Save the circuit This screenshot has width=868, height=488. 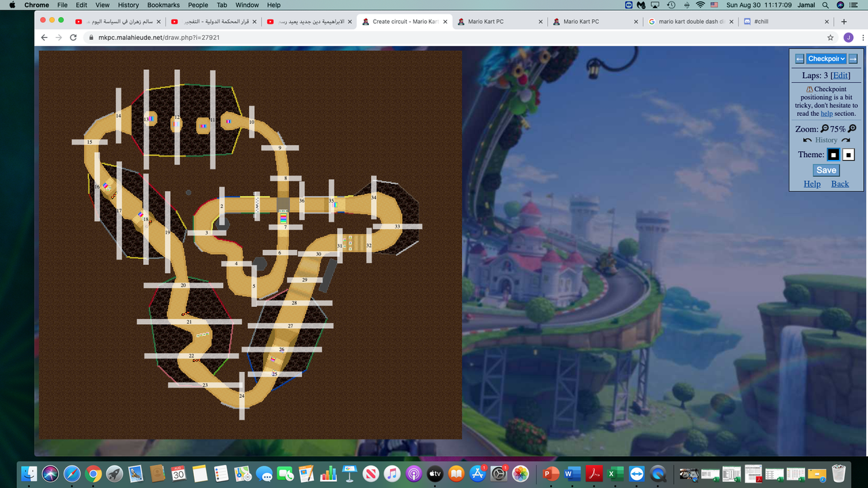pos(826,170)
